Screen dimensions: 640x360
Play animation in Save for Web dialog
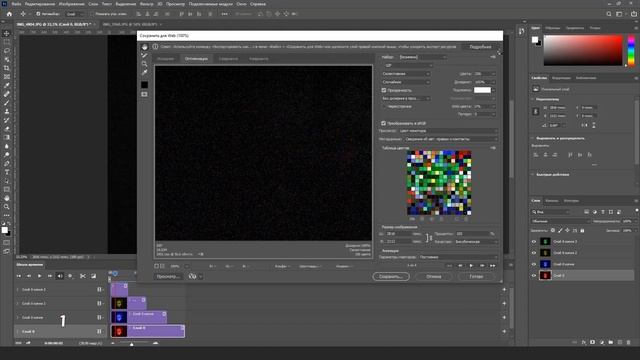(x=471, y=266)
